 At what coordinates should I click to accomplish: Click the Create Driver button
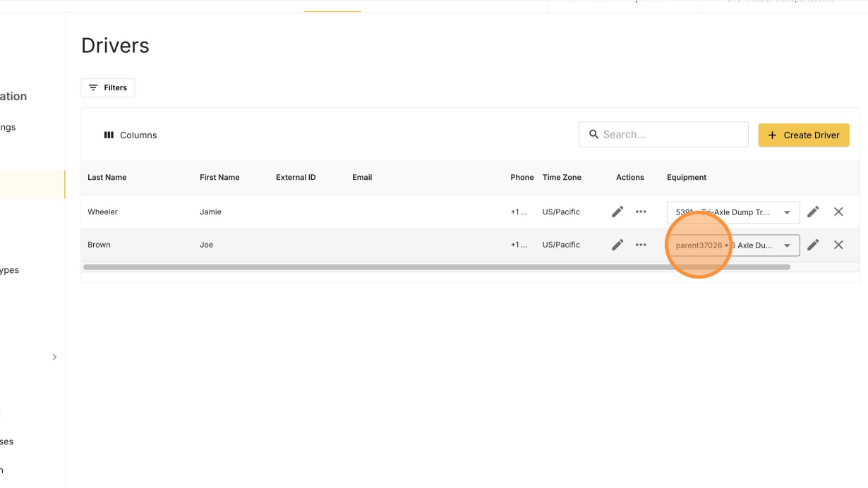pos(804,135)
